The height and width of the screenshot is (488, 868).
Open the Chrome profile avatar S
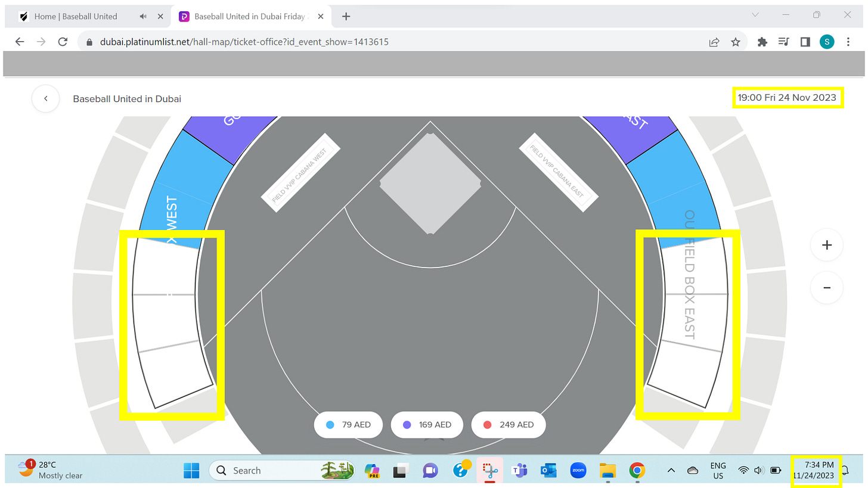[827, 42]
